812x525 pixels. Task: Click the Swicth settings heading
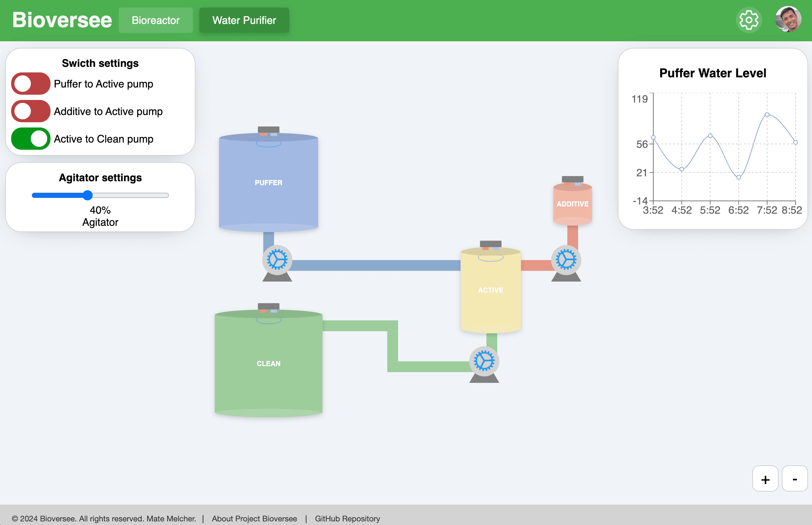100,63
